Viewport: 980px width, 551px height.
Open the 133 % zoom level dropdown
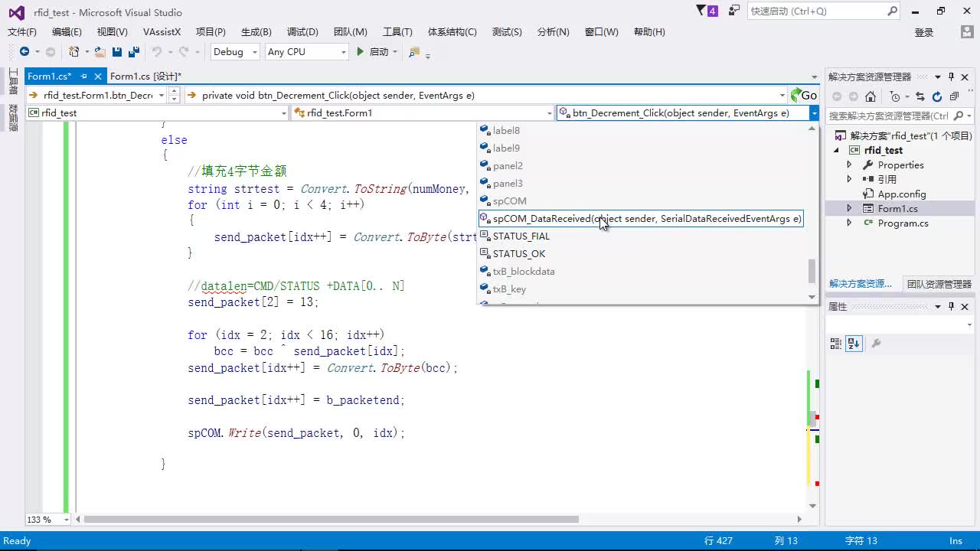(47, 520)
